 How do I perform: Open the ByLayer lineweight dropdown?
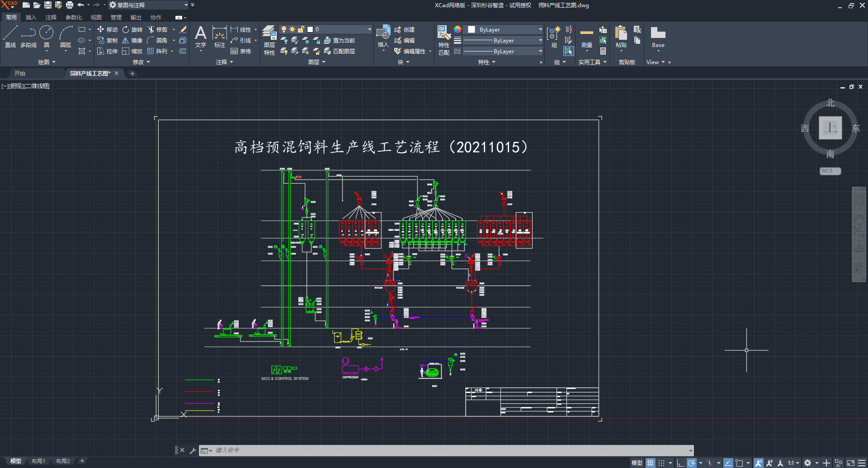540,40
